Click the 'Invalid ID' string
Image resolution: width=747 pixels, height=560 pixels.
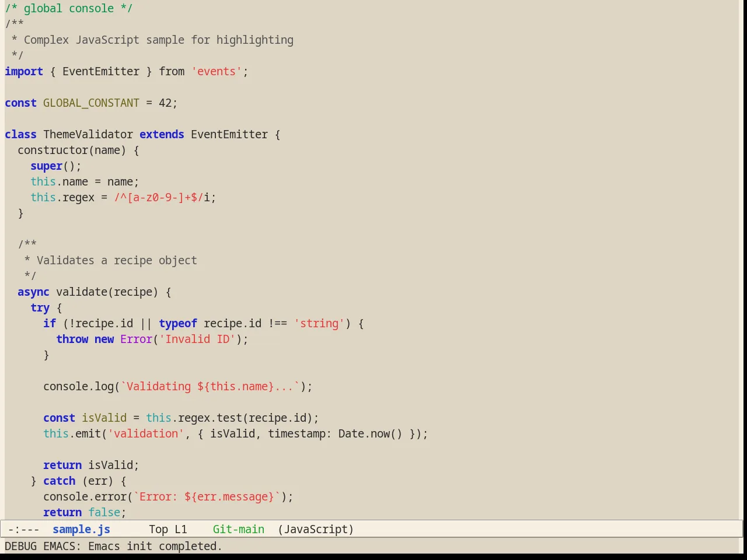point(197,339)
